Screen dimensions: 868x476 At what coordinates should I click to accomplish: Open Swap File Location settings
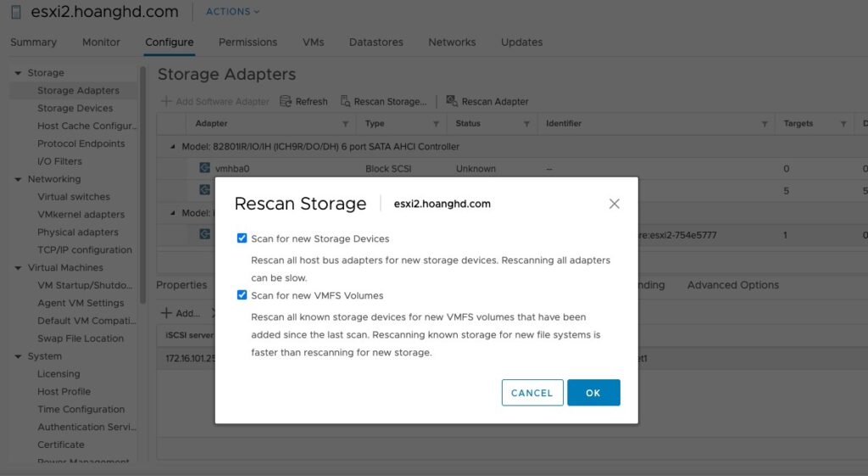tap(81, 339)
